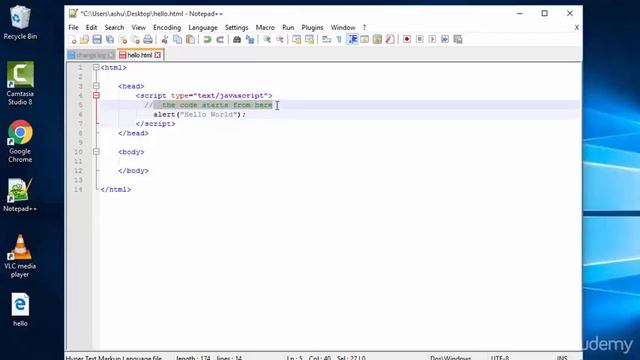This screenshot has height=360, width=640.
Task: Click the Save All toolbar icon
Action: [110, 39]
